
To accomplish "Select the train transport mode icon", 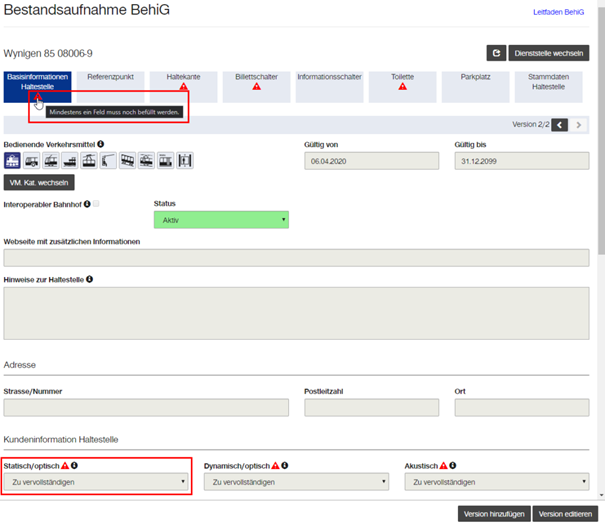I will click(x=12, y=160).
